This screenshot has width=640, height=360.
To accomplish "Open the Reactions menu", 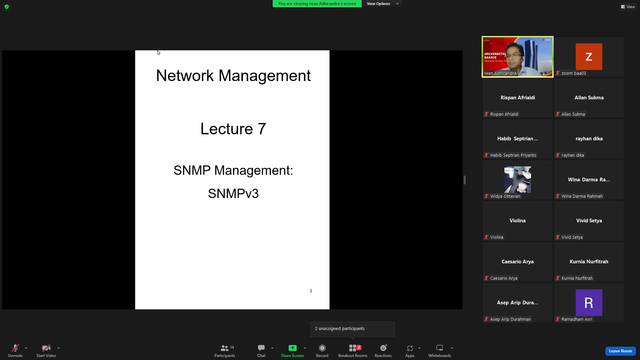I will [x=383, y=350].
